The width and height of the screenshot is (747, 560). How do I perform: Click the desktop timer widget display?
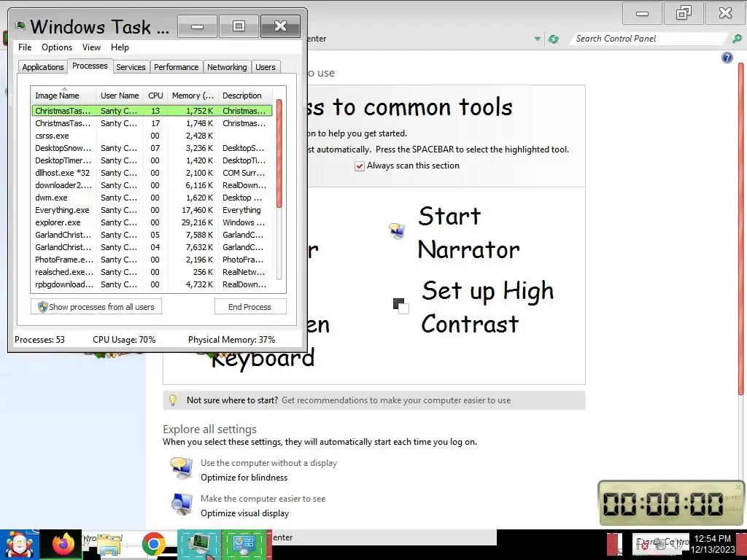[x=664, y=504]
